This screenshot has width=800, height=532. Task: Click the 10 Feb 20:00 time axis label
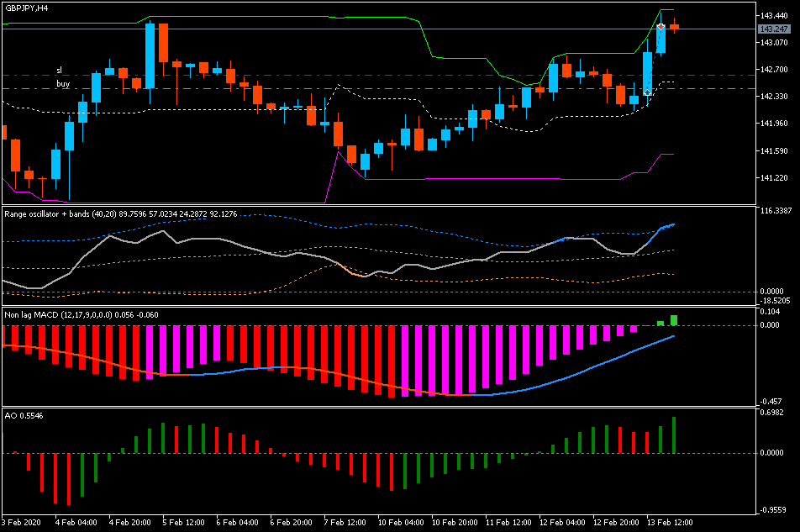(455, 522)
